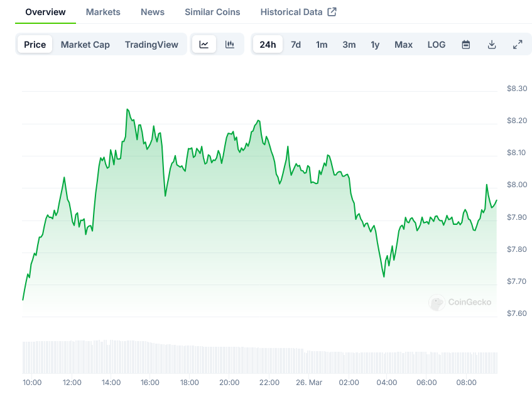
Task: Click the 22:00 time axis label
Action: click(x=269, y=383)
